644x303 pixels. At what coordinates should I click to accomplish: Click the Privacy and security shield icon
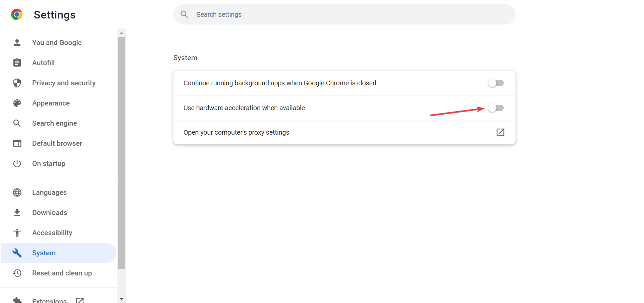(x=17, y=83)
